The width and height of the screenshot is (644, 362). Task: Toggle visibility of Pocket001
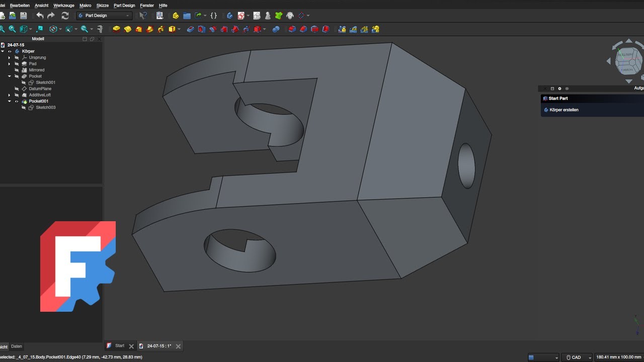tap(17, 101)
